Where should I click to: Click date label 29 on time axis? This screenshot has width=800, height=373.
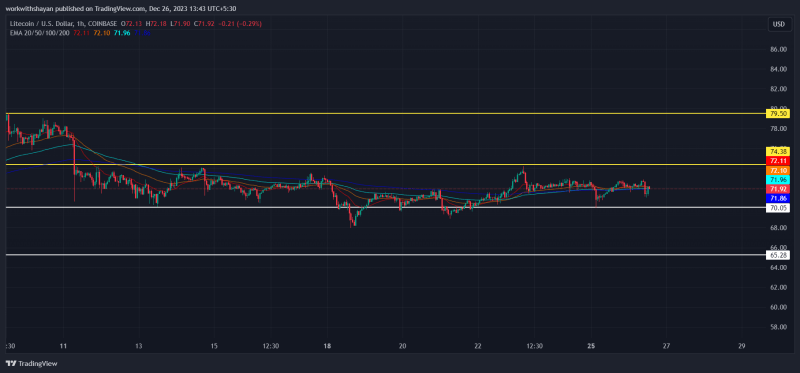pyautogui.click(x=741, y=346)
